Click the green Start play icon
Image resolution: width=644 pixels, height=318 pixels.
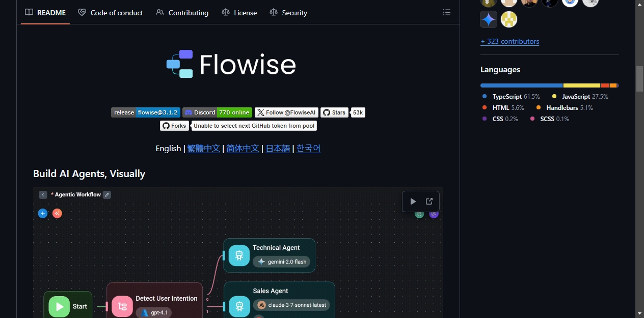tap(59, 306)
